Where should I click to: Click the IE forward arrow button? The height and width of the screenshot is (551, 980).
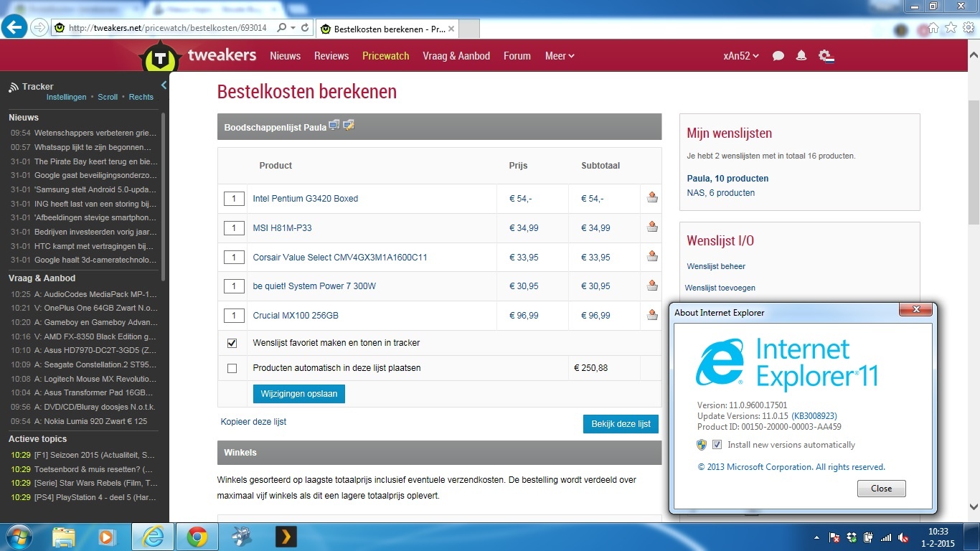click(x=39, y=28)
